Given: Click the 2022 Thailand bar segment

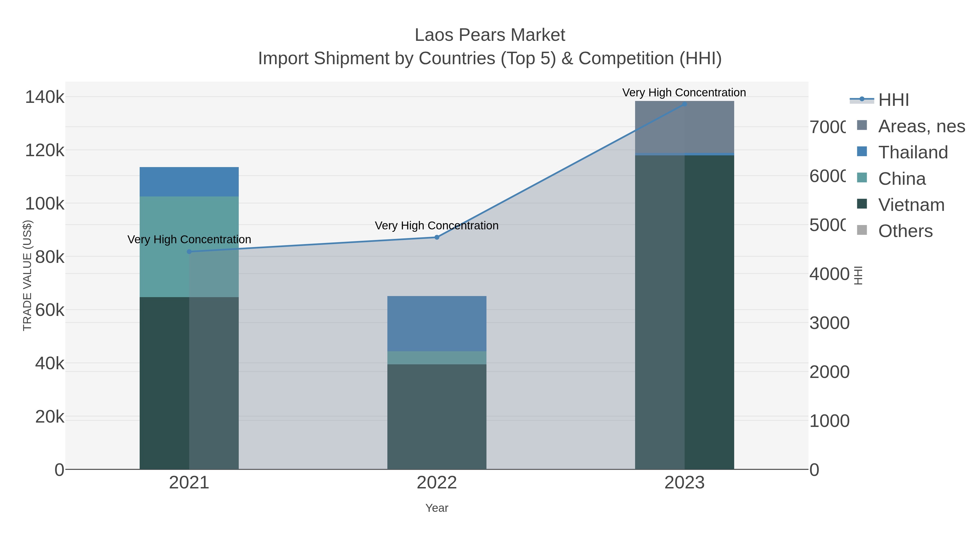Looking at the screenshot, I should coord(437,324).
